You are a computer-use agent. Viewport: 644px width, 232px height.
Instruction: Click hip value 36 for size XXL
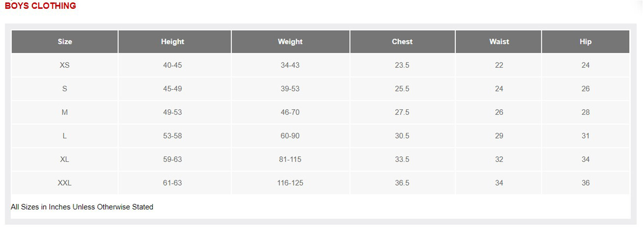[x=585, y=183]
